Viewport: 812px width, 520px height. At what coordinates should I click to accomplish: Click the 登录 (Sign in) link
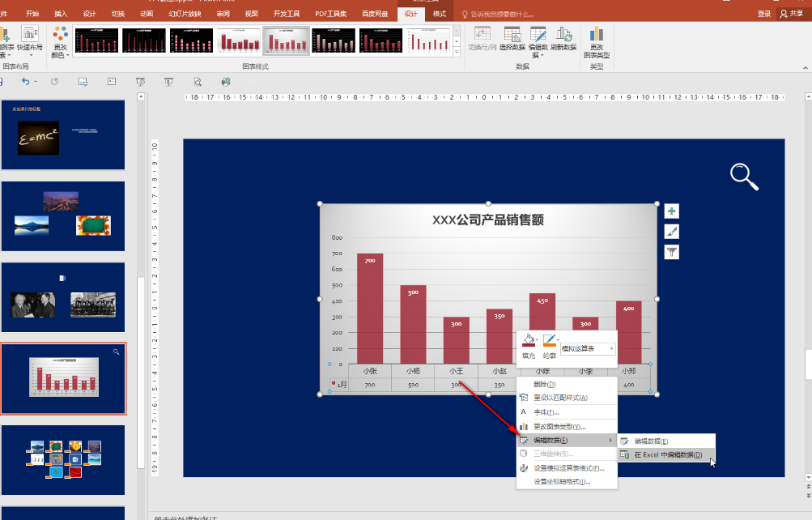click(x=763, y=14)
